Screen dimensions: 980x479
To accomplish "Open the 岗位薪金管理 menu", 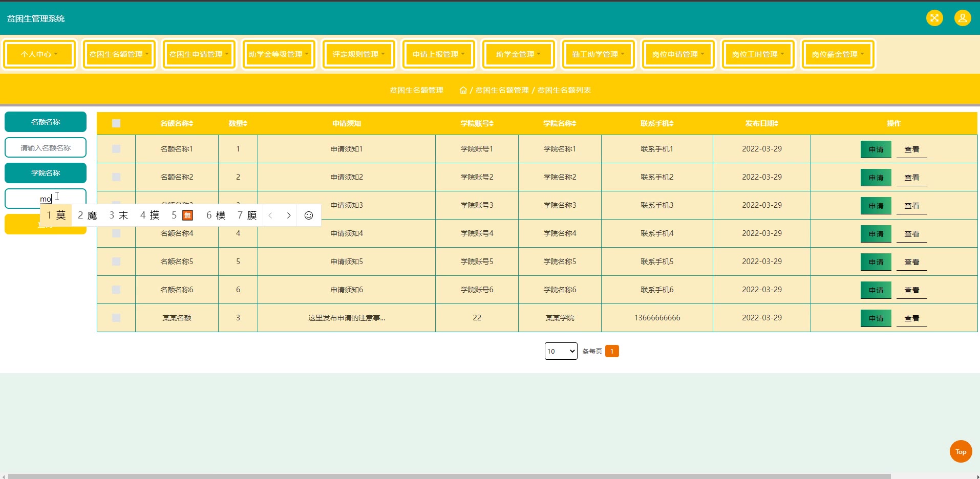I will (x=838, y=54).
